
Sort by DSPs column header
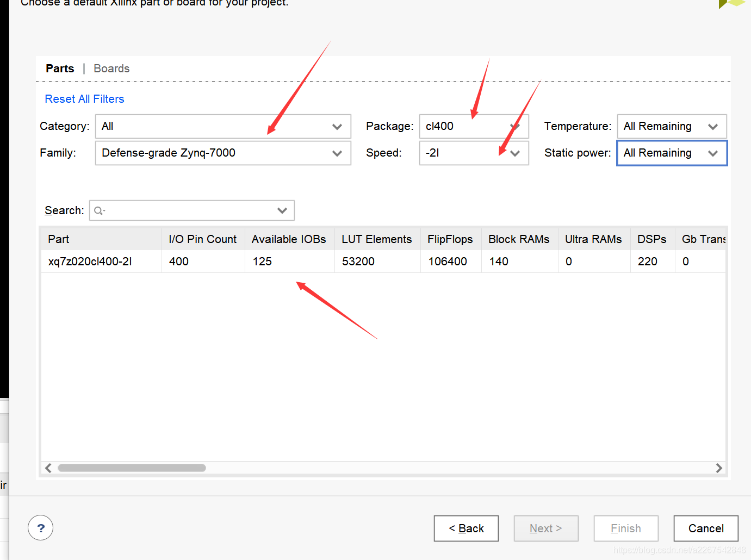tap(653, 239)
